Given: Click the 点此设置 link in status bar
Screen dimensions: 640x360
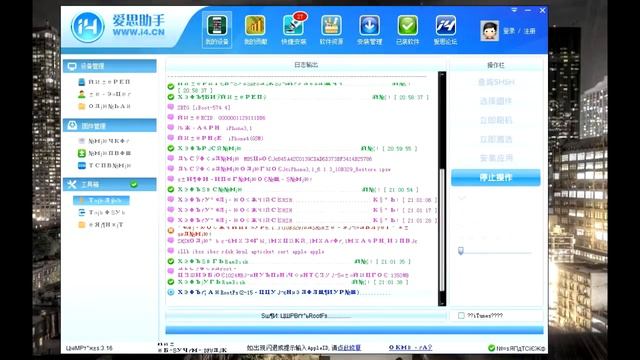Looking at the screenshot, I should (349, 348).
